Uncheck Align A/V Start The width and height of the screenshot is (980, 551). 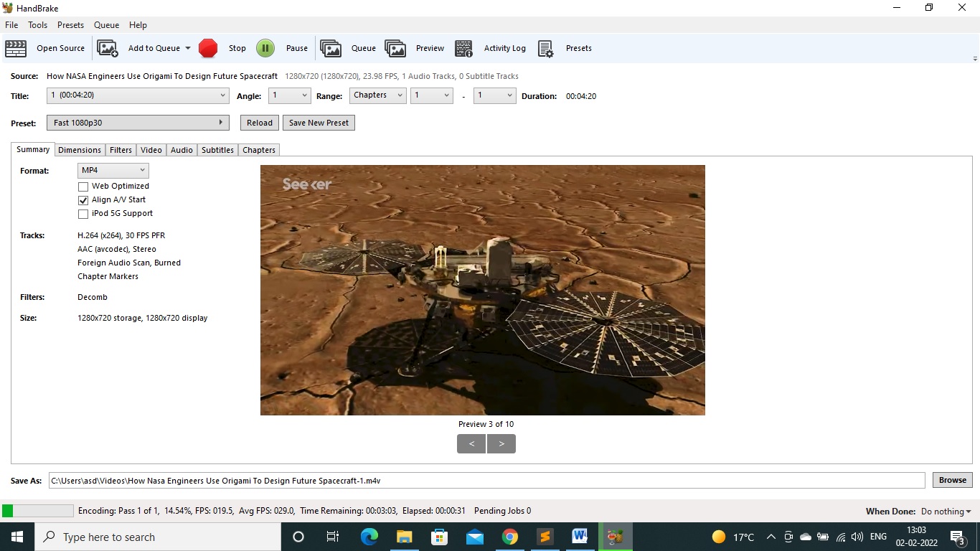click(83, 200)
